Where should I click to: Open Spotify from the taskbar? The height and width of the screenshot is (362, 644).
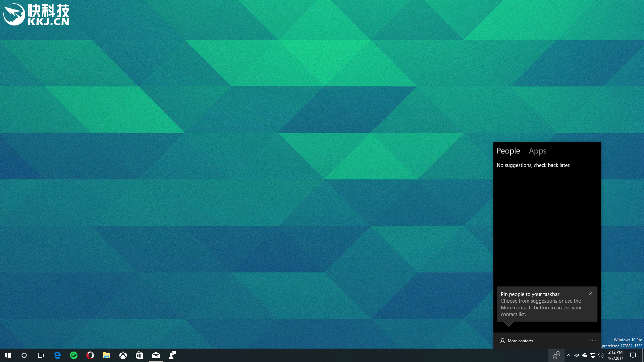(x=74, y=355)
